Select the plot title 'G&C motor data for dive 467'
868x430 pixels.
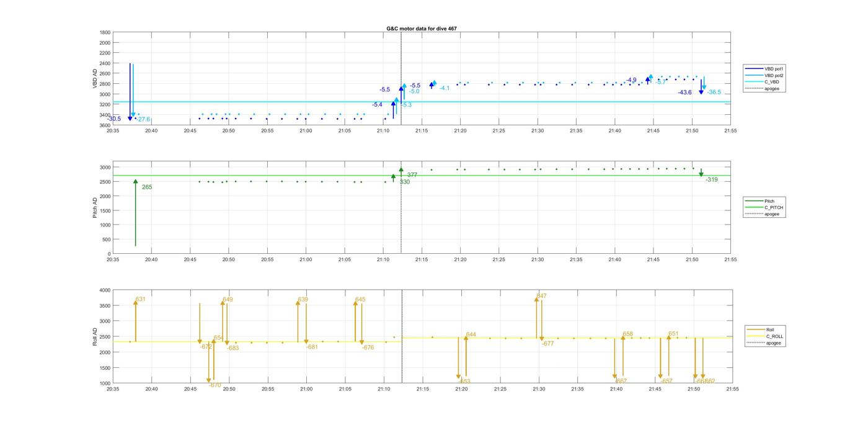pyautogui.click(x=422, y=29)
